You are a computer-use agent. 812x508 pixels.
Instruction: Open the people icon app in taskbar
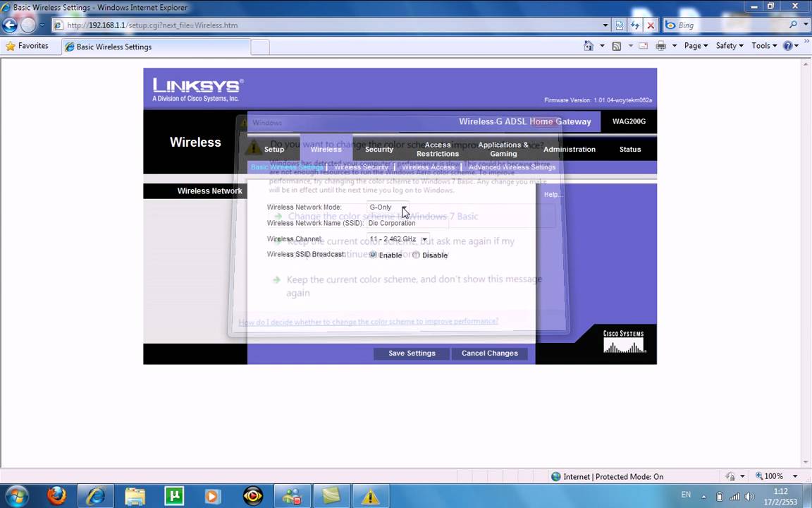click(292, 496)
